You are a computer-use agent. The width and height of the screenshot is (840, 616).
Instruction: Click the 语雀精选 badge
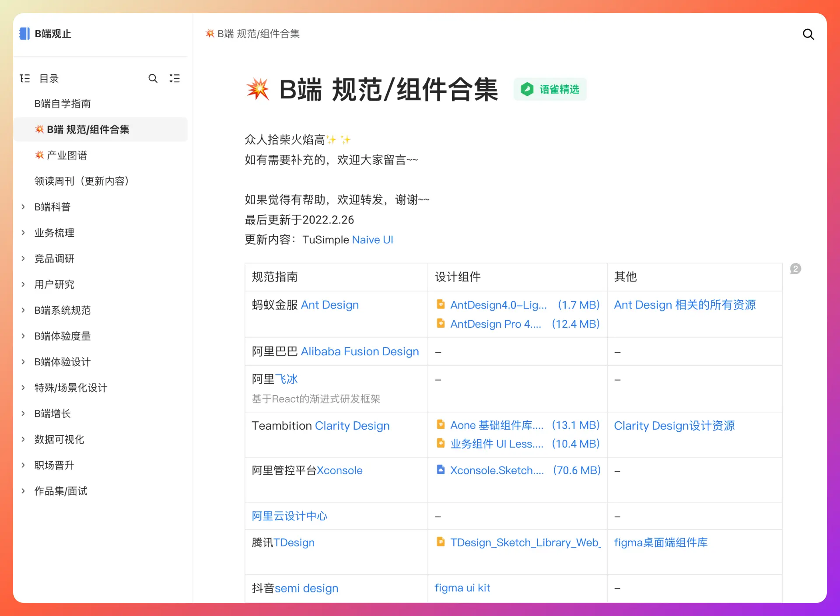(550, 89)
